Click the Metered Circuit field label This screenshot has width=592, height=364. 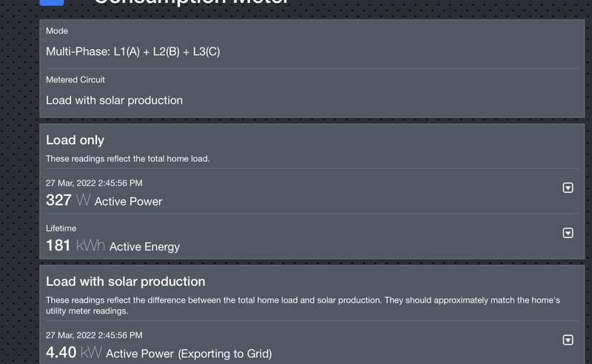[x=75, y=80]
